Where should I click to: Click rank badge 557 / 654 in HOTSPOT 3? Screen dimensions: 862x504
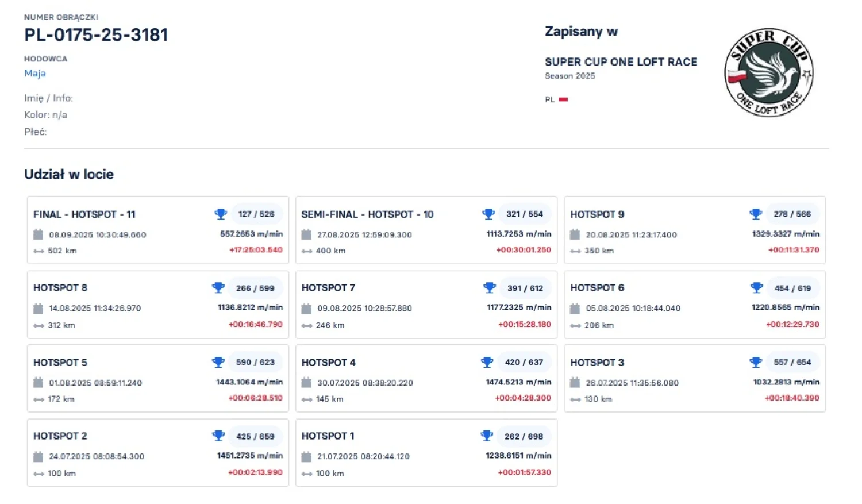coord(792,362)
